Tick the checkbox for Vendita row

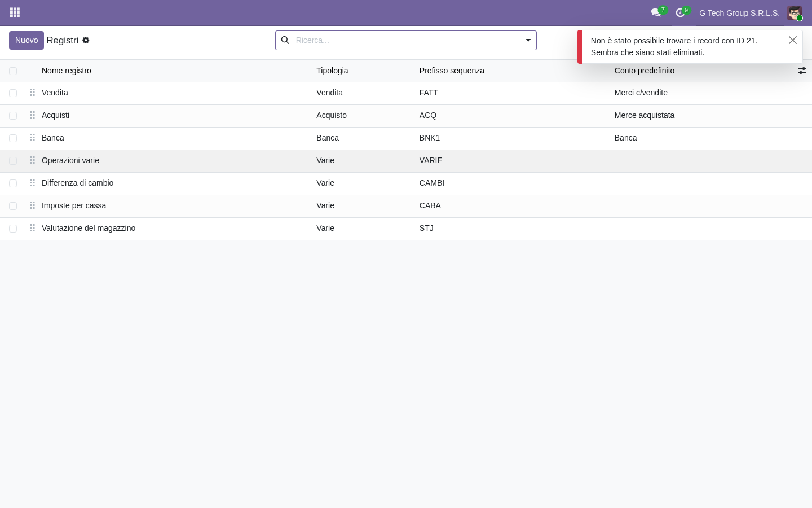coord(13,93)
